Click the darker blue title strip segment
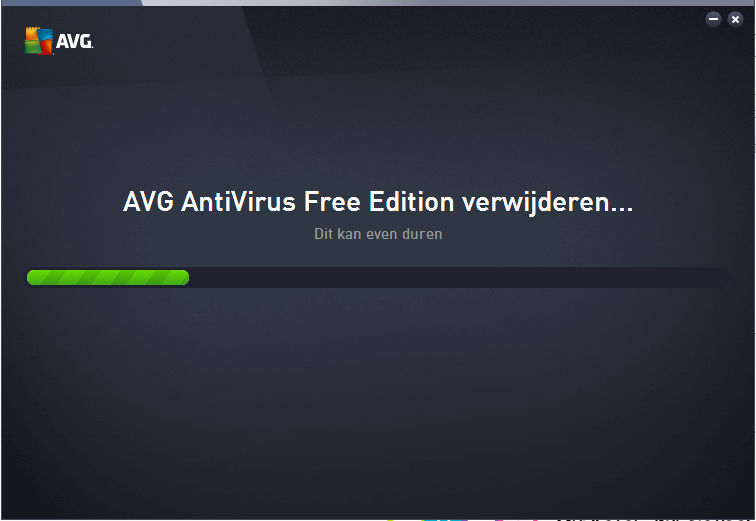The width and height of the screenshot is (756, 521). (71, 3)
